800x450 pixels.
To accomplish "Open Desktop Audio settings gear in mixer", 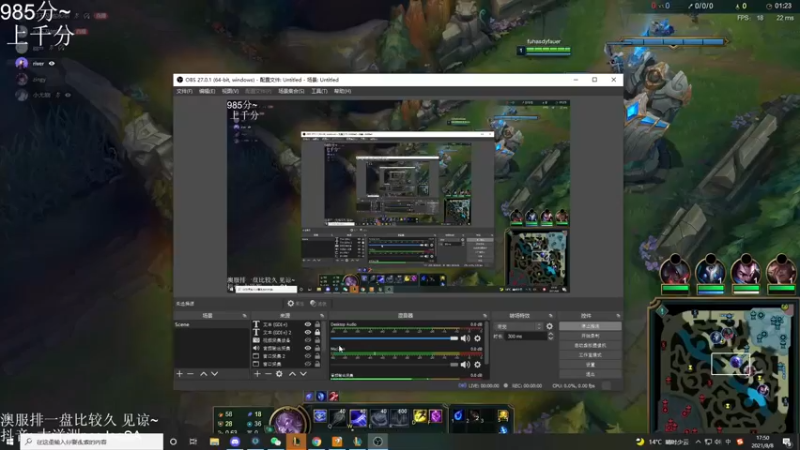I will pyautogui.click(x=478, y=338).
